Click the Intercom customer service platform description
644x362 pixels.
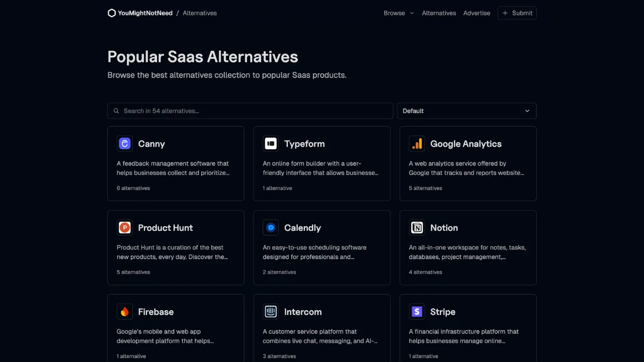coord(320,336)
